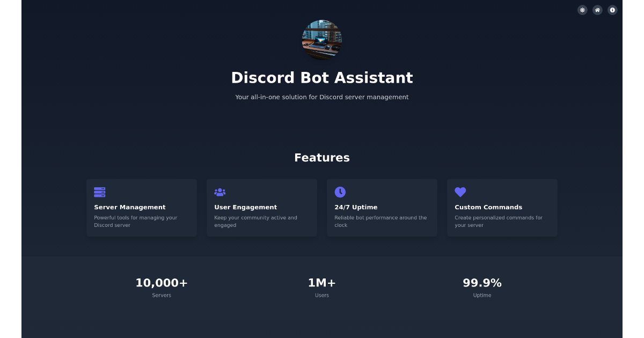Open the User Engagement feature card
The image size is (644, 338).
coord(261,208)
